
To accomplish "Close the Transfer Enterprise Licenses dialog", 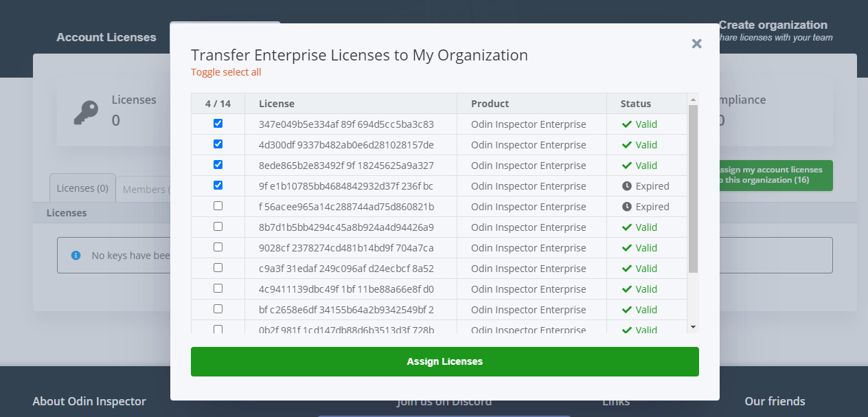I will pos(696,44).
